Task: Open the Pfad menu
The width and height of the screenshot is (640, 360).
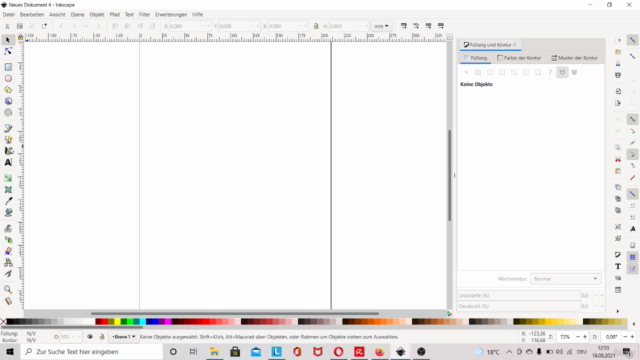Action: point(114,15)
